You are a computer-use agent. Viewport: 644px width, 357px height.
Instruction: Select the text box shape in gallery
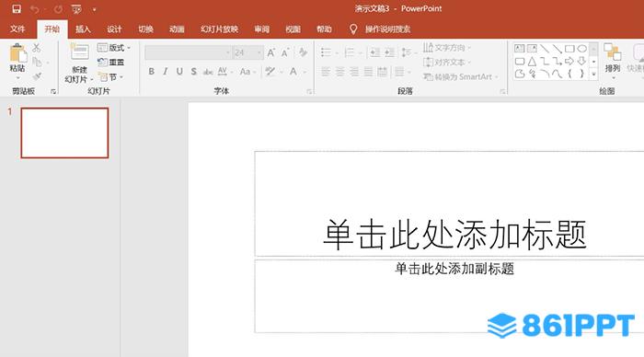pos(520,49)
